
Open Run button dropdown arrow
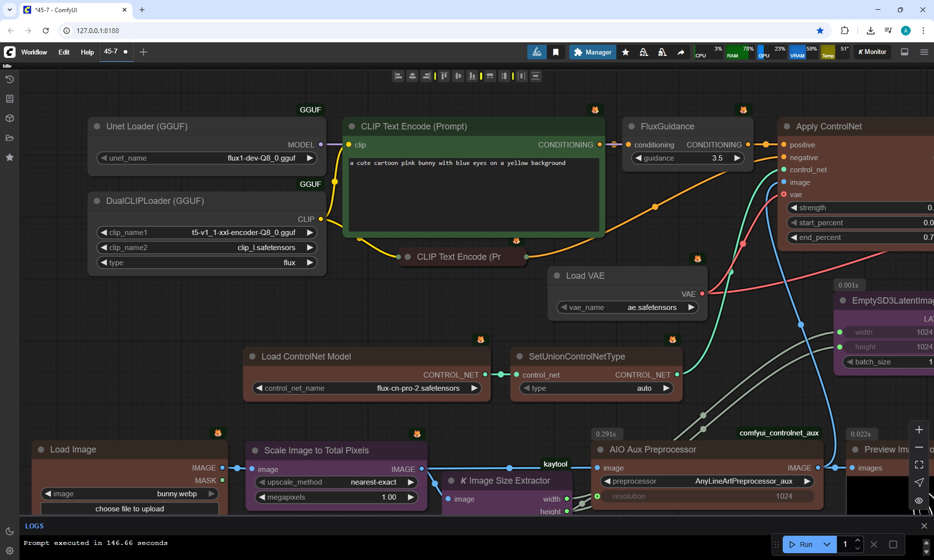coord(827,544)
